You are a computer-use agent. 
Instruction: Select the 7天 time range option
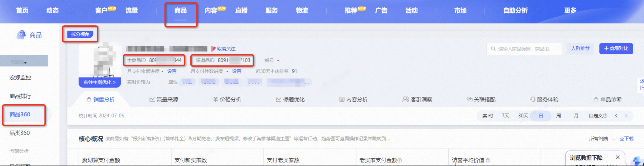[505, 116]
